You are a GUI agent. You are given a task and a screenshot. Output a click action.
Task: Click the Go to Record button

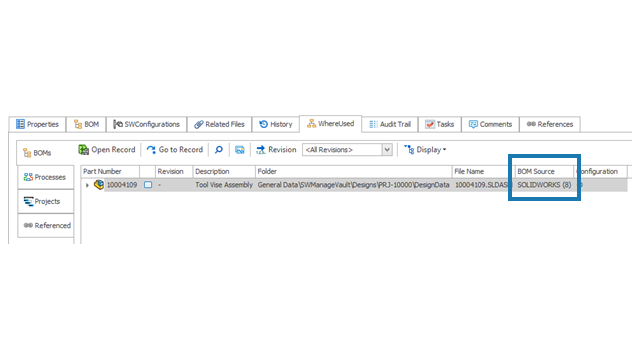point(175,150)
